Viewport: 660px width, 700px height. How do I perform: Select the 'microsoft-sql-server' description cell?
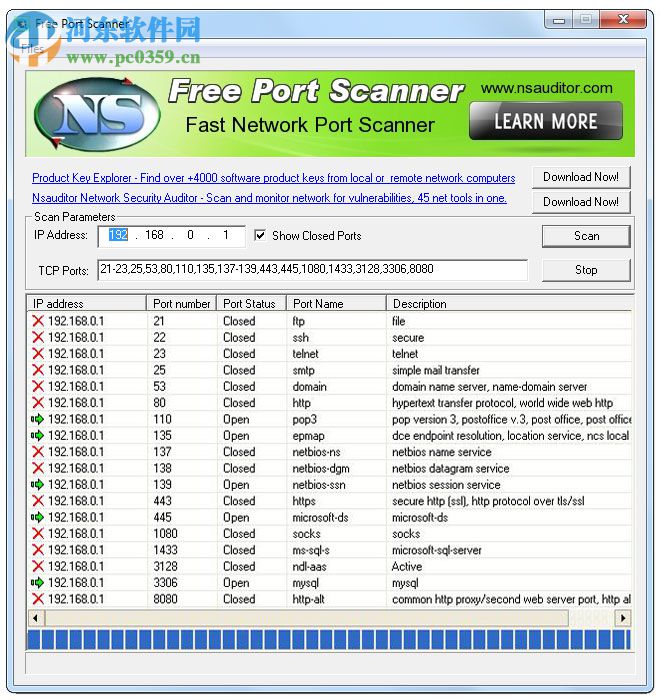pos(437,550)
